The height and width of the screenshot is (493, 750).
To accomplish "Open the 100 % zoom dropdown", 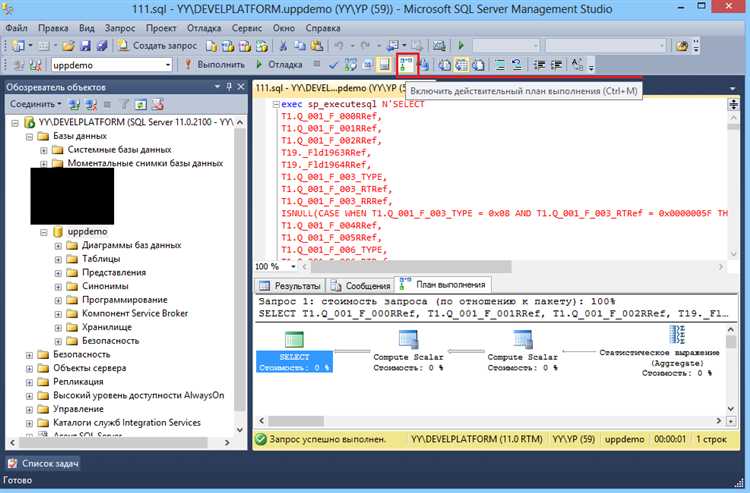I will point(291,267).
